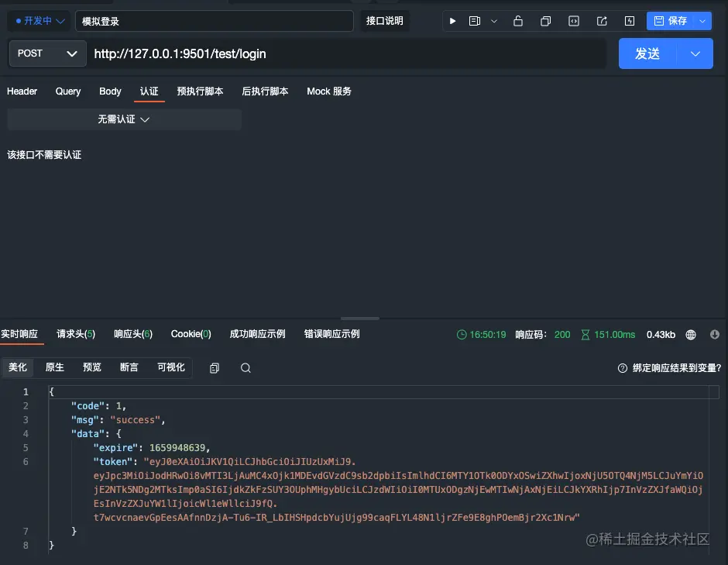728x565 pixels.
Task: Open 接口说明 description button
Action: (x=384, y=21)
